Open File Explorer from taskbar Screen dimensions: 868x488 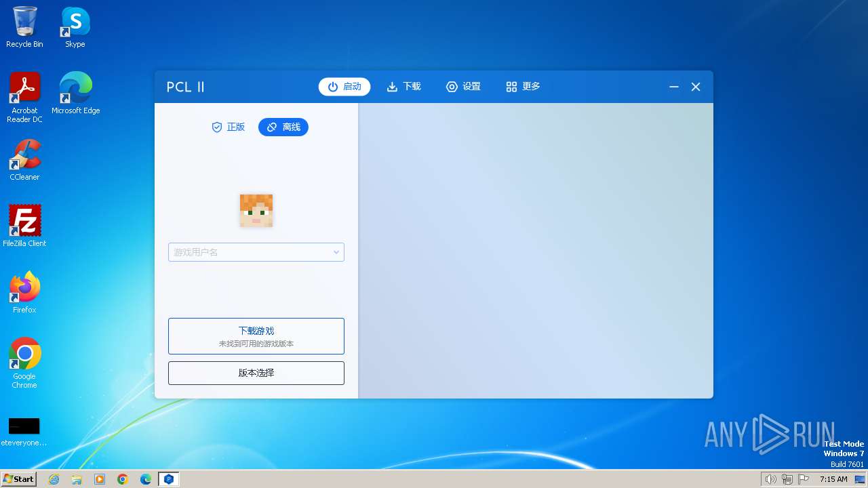coord(77,479)
